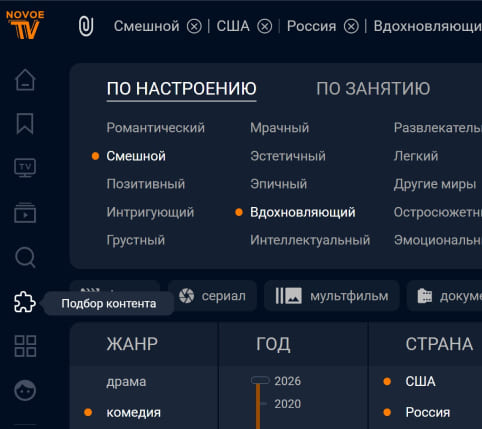This screenshot has height=429, width=482.
Task: Select the Позитивный mood
Action: point(146,184)
